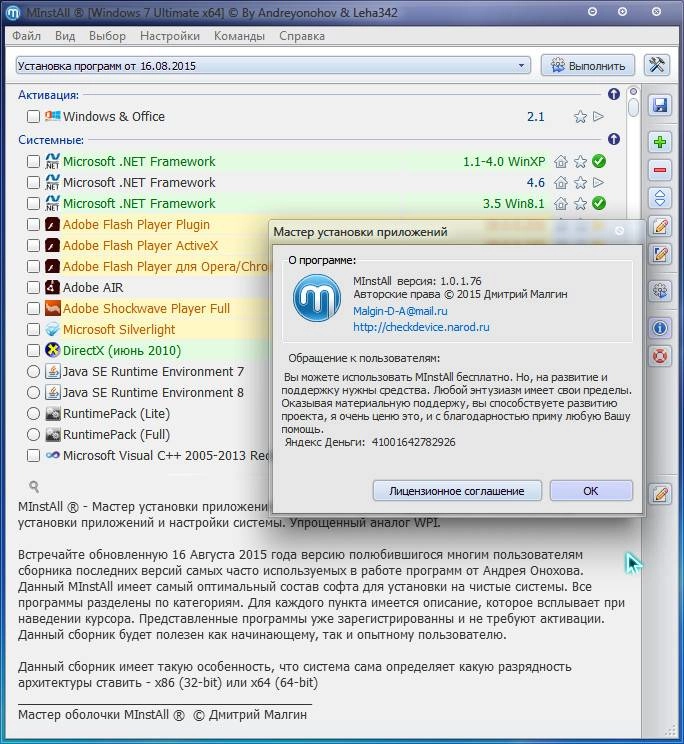Click the DirectX program icon
Screen dimensions: 684x744
pos(52,350)
